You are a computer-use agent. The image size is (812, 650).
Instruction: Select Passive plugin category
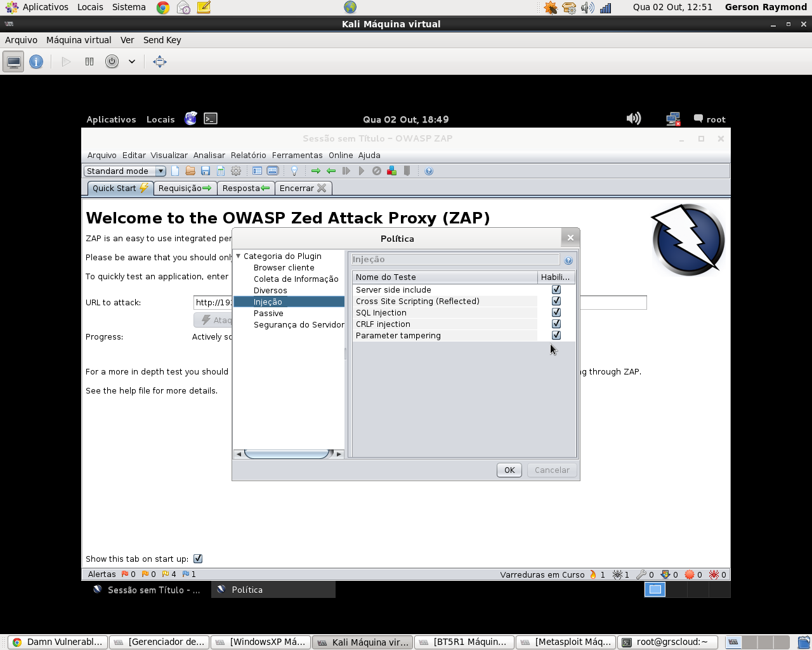pyautogui.click(x=268, y=313)
